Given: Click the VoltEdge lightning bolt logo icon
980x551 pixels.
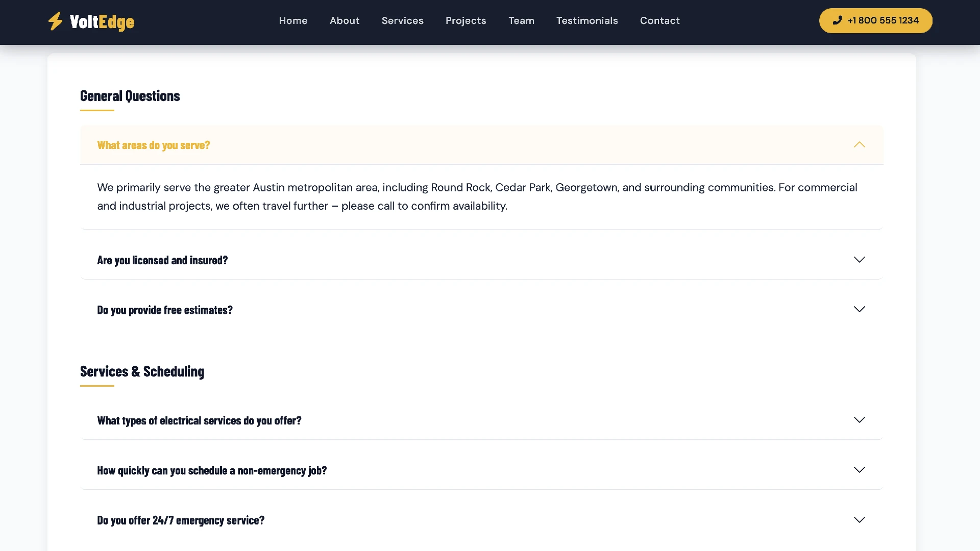Looking at the screenshot, I should (x=55, y=21).
